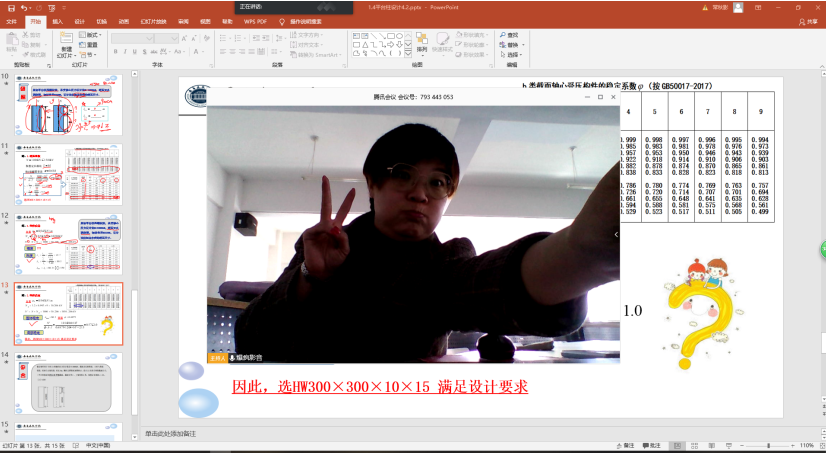Select the oval shape in shapes gallery

pyautogui.click(x=399, y=36)
